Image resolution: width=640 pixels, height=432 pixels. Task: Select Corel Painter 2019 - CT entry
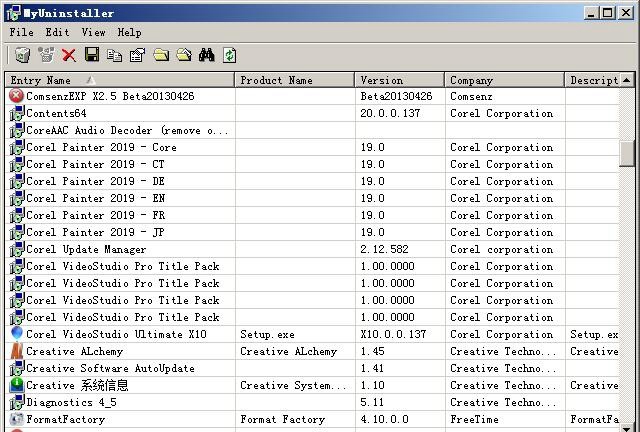pos(95,164)
